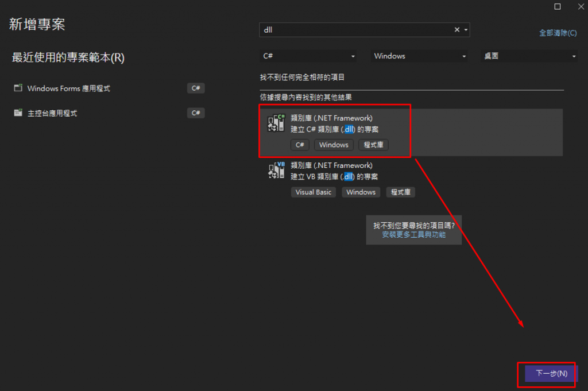The image size is (588, 391).
Task: Click the Windows tag under C# 類別庫
Action: [x=334, y=145]
